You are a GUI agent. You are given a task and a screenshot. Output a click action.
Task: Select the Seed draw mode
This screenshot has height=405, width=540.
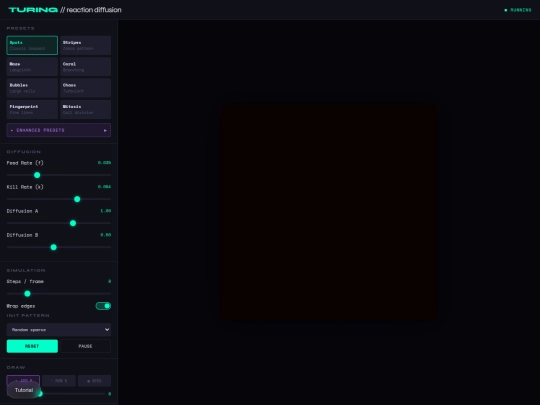click(94, 381)
